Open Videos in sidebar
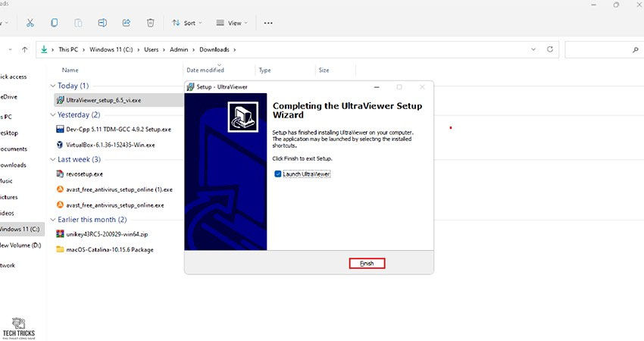The height and width of the screenshot is (341, 644). [7, 213]
